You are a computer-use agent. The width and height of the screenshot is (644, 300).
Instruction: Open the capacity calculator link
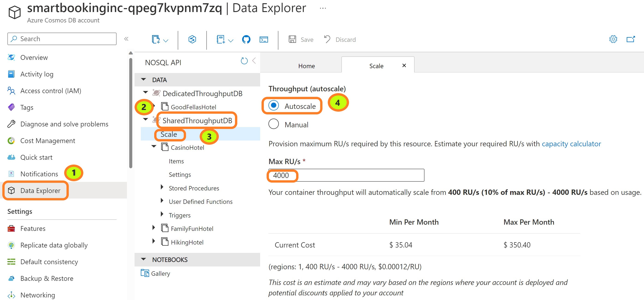(571, 144)
